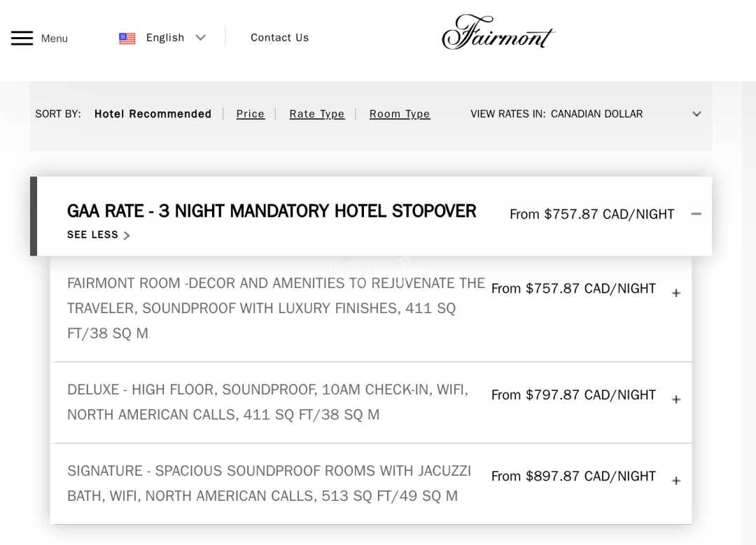Expand Fairmont Room rate with plus icon

click(676, 294)
